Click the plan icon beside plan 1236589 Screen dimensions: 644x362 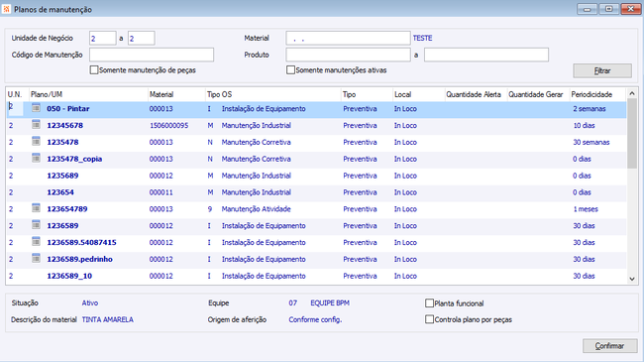click(x=36, y=224)
